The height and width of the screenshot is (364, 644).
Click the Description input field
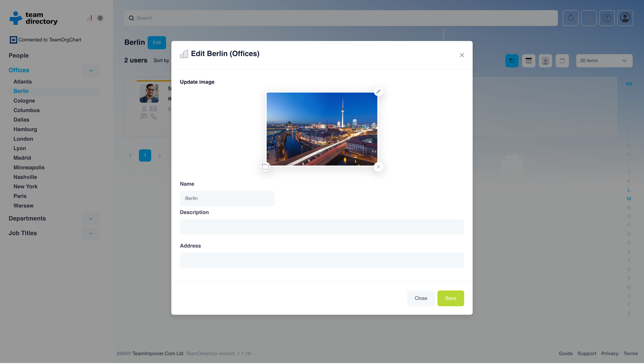322,227
